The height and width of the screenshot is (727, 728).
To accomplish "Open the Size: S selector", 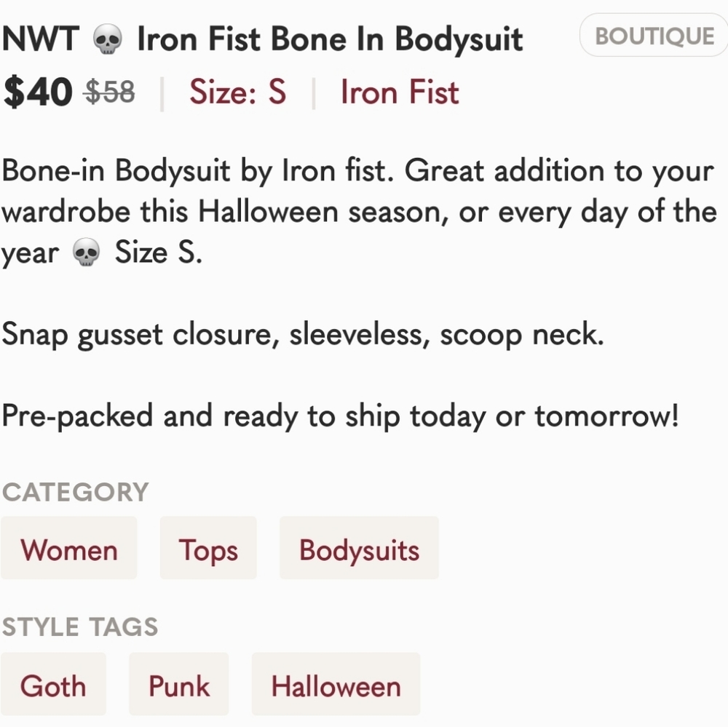I will click(237, 92).
